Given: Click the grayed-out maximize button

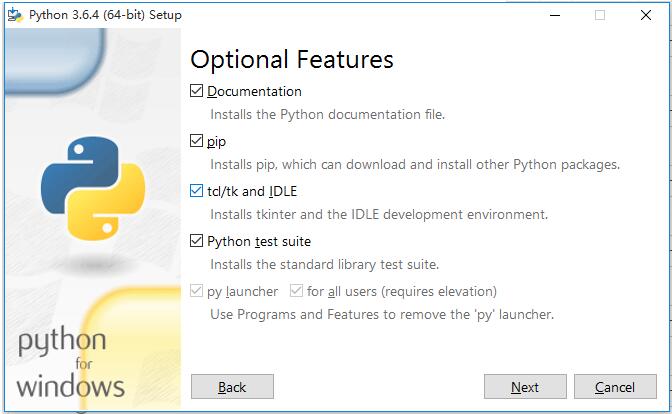Looking at the screenshot, I should pyautogui.click(x=599, y=15).
